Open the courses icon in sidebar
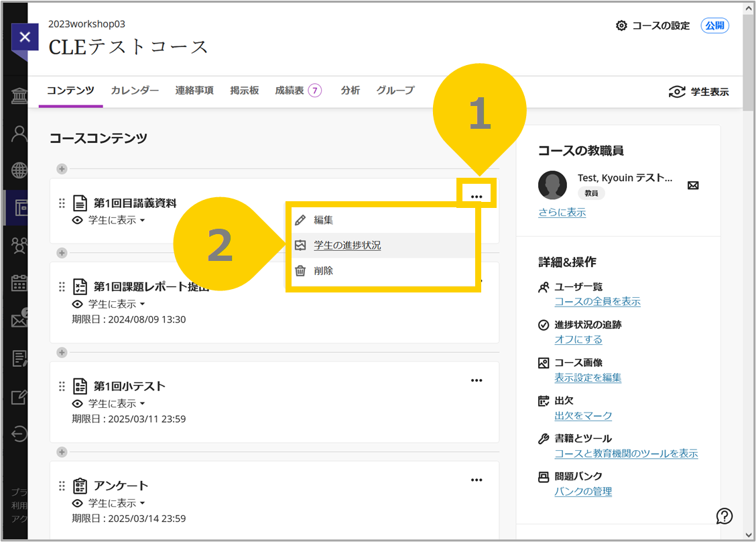The height and width of the screenshot is (542, 756). pyautogui.click(x=20, y=208)
